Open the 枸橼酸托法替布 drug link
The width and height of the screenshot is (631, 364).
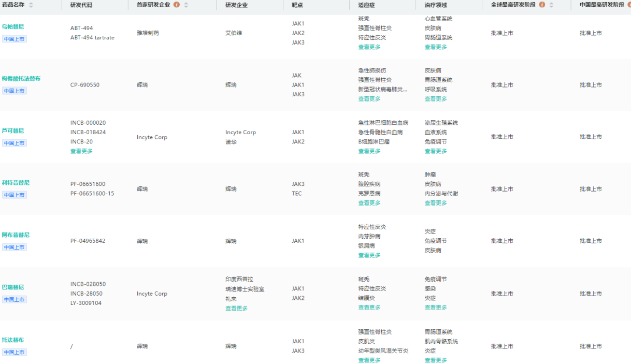(x=21, y=79)
